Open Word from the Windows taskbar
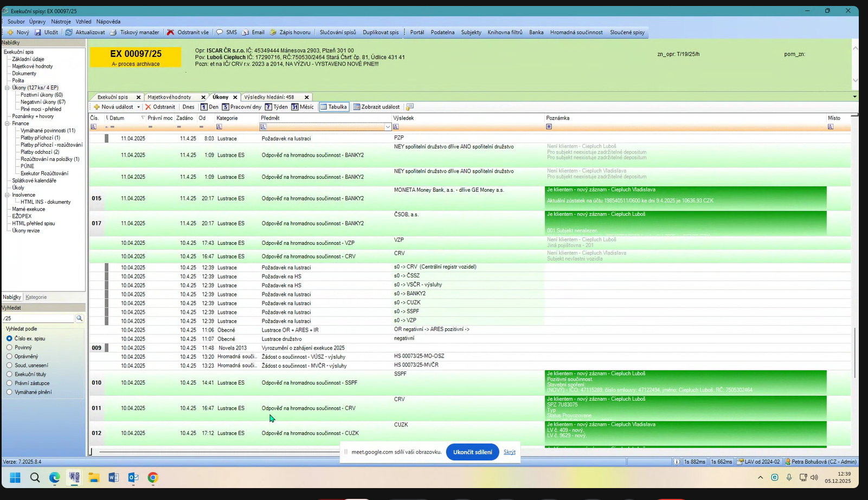The height and width of the screenshot is (500, 868). click(113, 477)
